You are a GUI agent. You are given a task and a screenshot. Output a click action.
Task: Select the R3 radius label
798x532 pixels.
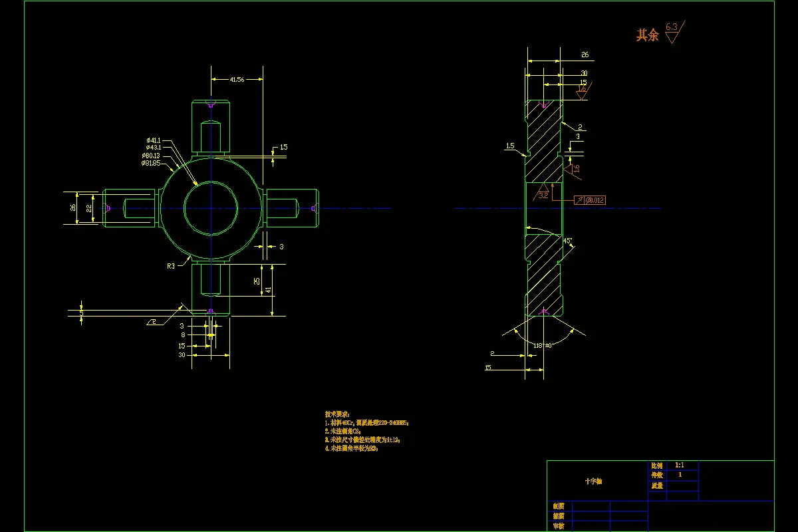click(171, 265)
